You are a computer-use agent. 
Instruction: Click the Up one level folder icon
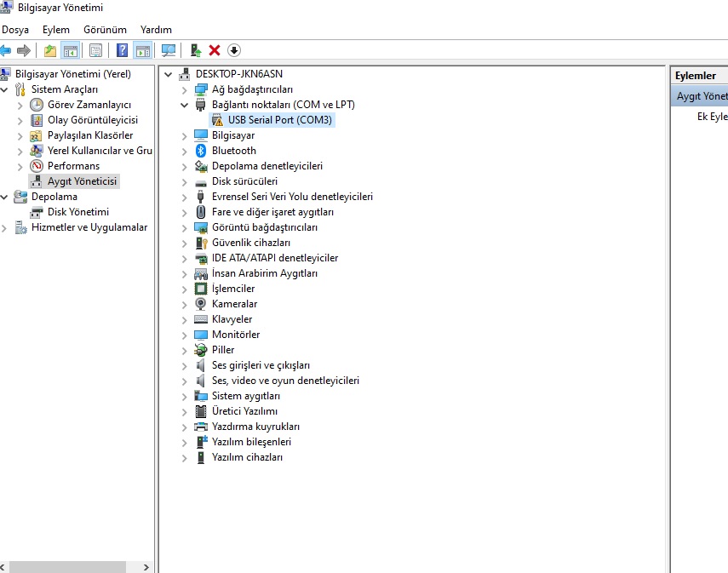pyautogui.click(x=50, y=50)
